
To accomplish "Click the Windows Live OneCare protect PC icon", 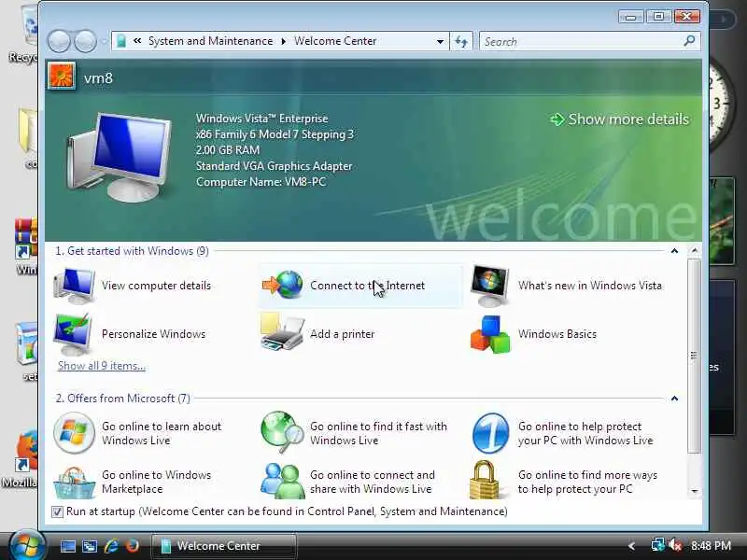I will click(x=490, y=433).
